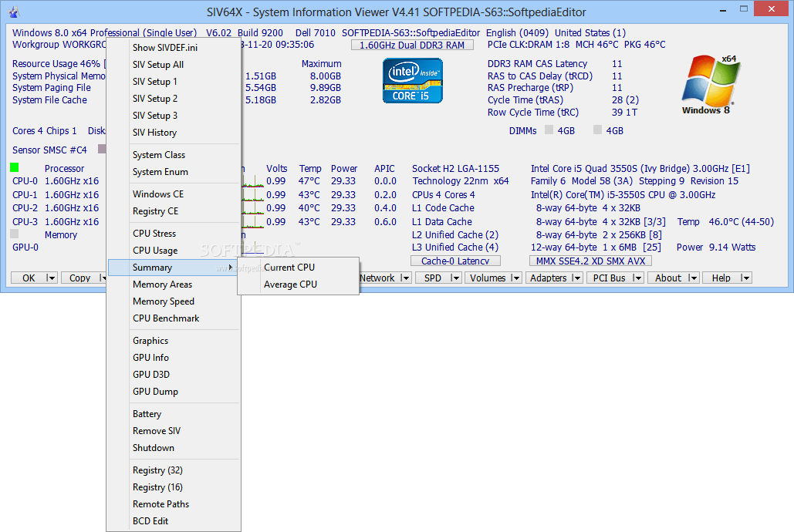Click the Windows 8 x64 logo

709,85
